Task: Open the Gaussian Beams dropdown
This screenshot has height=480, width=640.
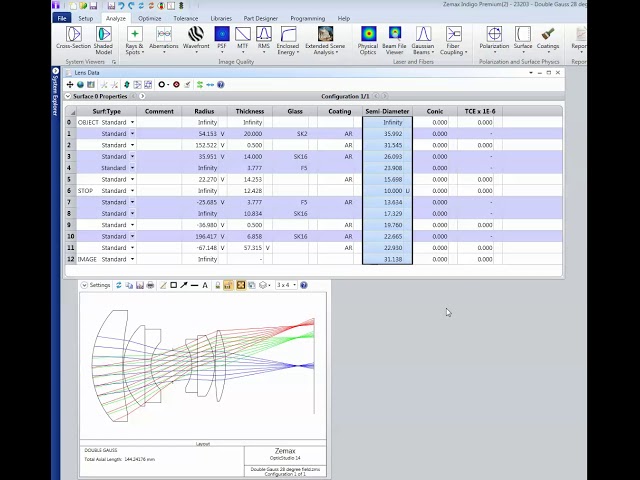Action: click(423, 40)
